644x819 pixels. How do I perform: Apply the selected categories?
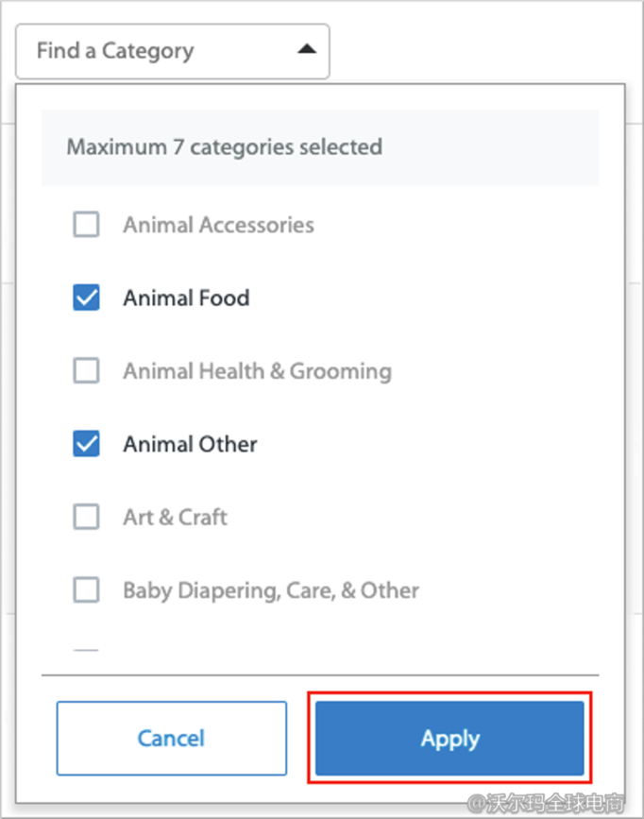450,738
